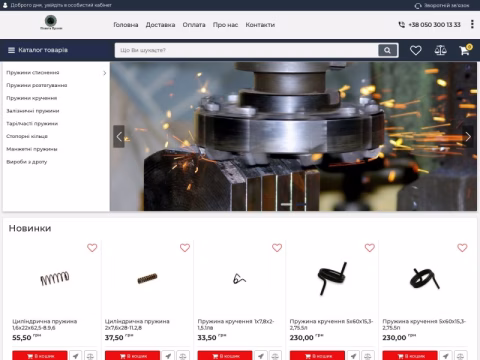Go to the Головна page
This screenshot has width=480, height=360.
[126, 25]
